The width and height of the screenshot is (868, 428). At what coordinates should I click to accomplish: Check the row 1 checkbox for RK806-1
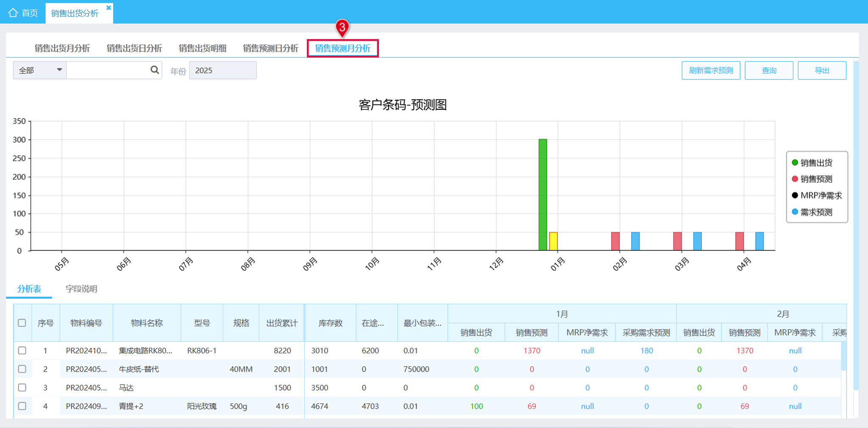22,350
